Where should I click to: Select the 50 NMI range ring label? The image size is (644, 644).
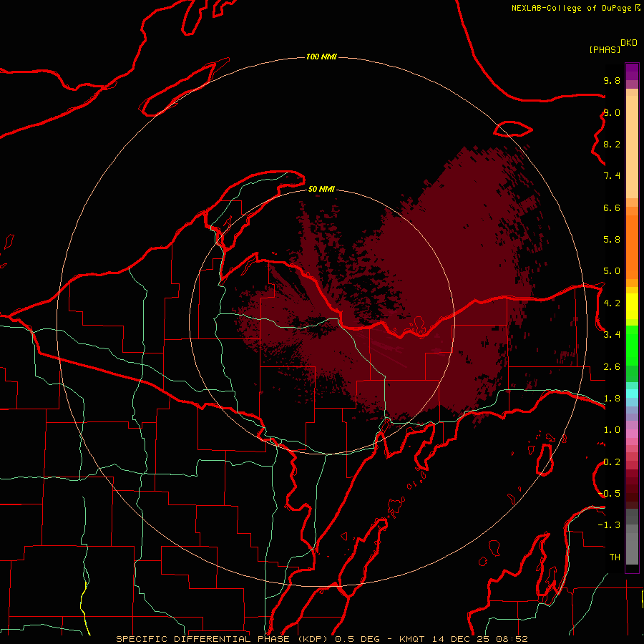(321, 189)
